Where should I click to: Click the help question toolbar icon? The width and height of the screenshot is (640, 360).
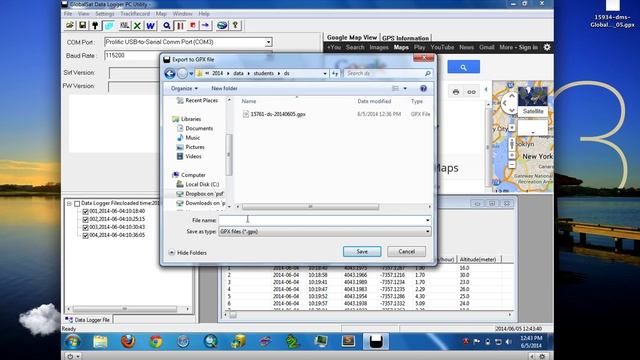tap(236, 26)
